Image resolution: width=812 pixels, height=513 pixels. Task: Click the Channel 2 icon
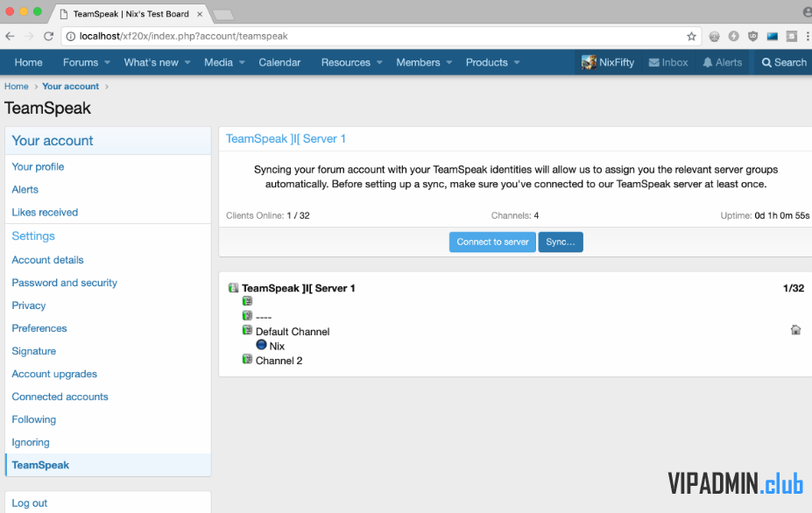pyautogui.click(x=248, y=359)
